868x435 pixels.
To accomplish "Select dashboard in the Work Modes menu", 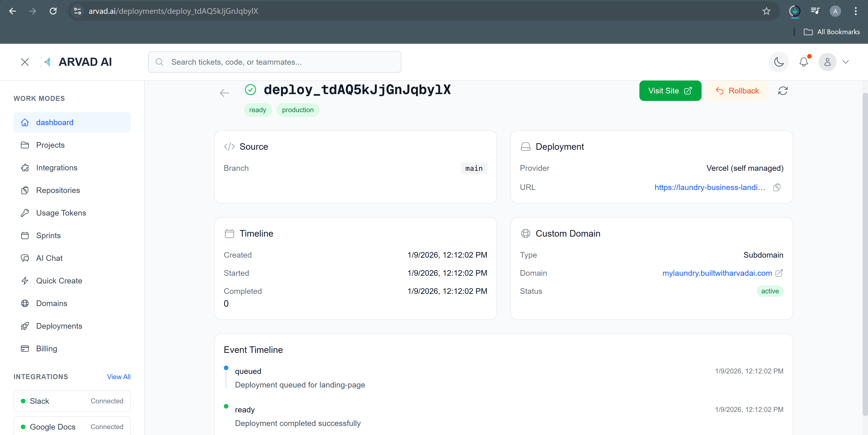I will tap(54, 122).
